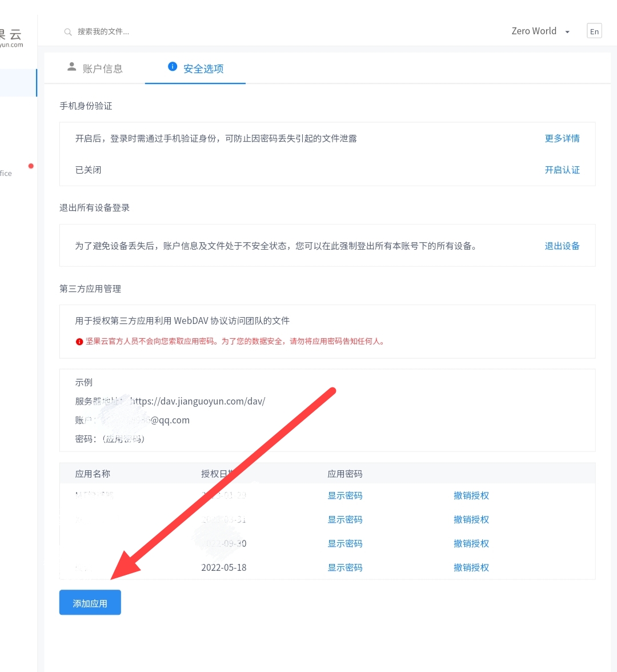The image size is (617, 672).
Task: Click 退出设备 to log out all devices
Action: (562, 246)
